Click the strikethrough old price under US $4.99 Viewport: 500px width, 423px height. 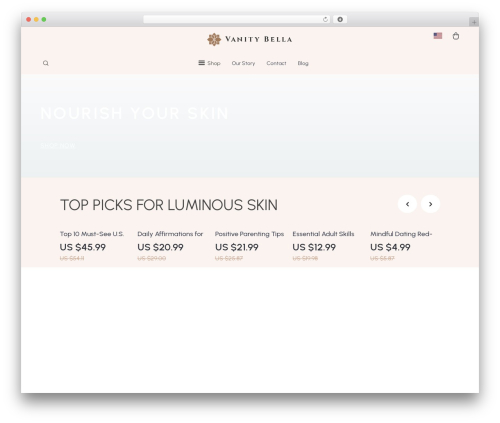tap(382, 258)
